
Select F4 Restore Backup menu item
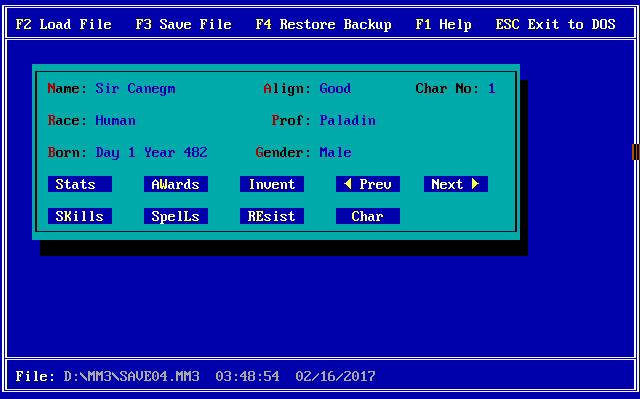tap(324, 24)
